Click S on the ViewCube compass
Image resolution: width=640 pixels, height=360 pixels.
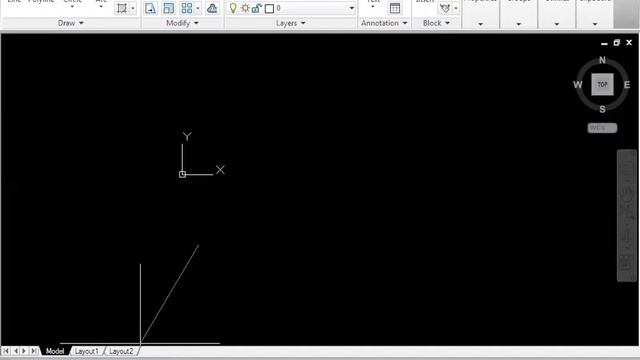tap(602, 109)
